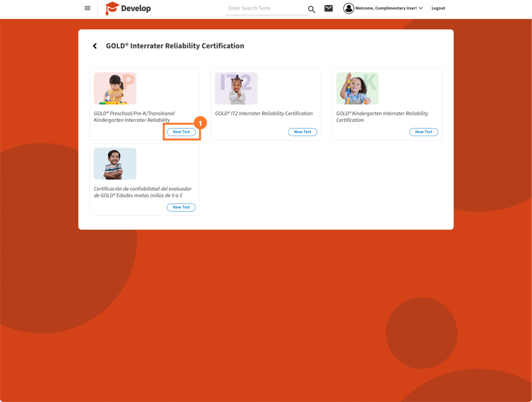Viewport: 532px width, 402px height.
Task: Open the hamburger navigation menu
Action: pyautogui.click(x=87, y=9)
